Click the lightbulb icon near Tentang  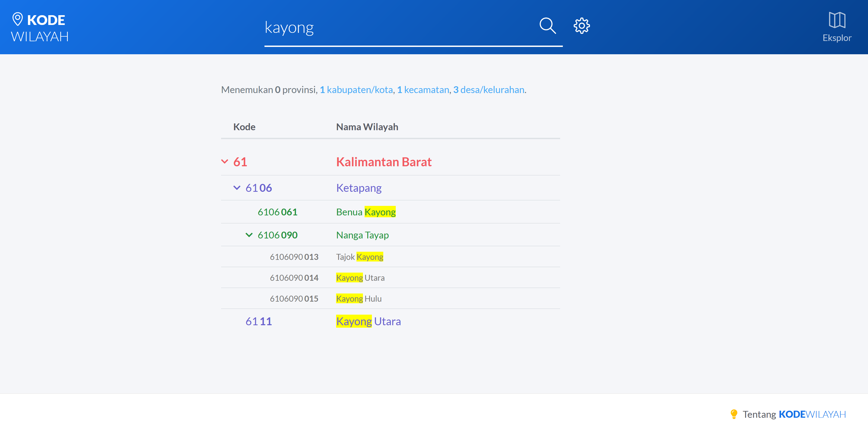(733, 414)
